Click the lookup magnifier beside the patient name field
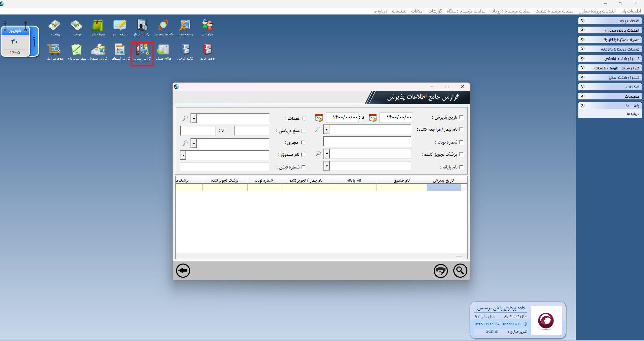The width and height of the screenshot is (644, 341). click(318, 129)
